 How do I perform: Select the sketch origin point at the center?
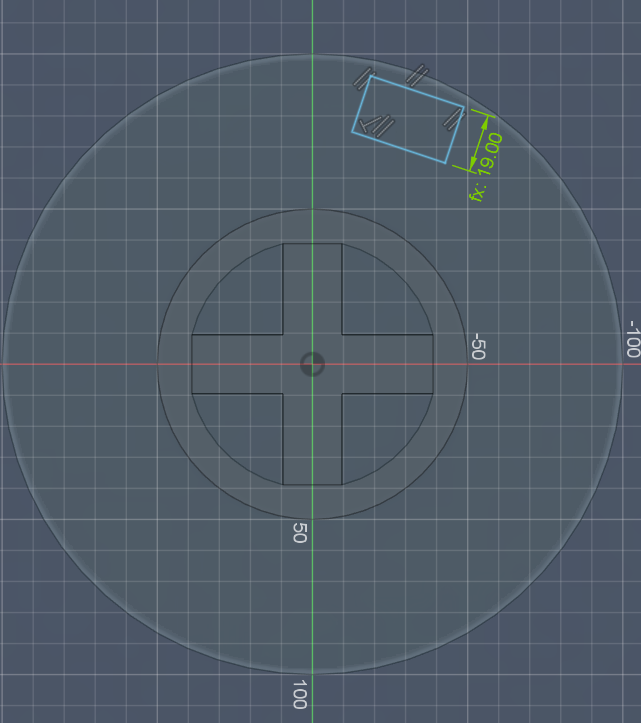(312, 364)
